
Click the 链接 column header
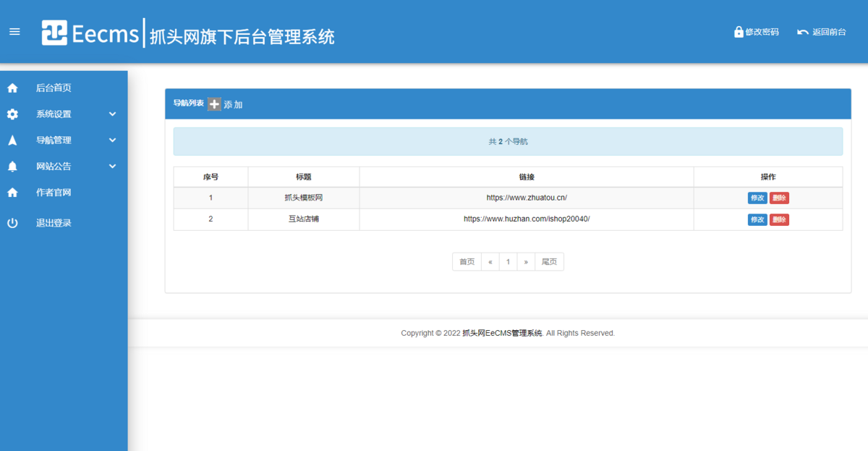coord(527,177)
